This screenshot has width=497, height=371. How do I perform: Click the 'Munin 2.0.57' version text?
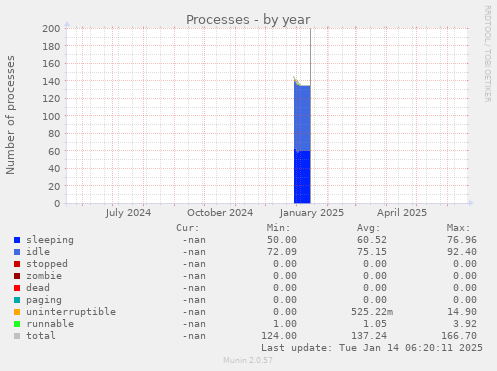(x=248, y=360)
